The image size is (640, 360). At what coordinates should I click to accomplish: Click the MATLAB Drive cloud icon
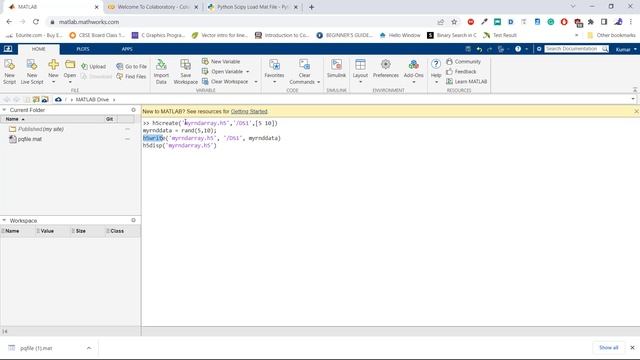click(58, 99)
